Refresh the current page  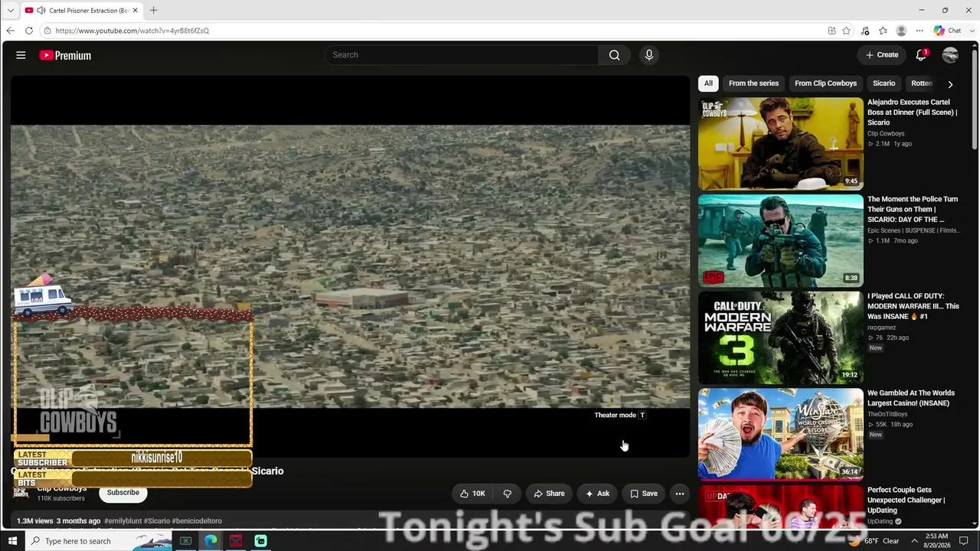29,31
